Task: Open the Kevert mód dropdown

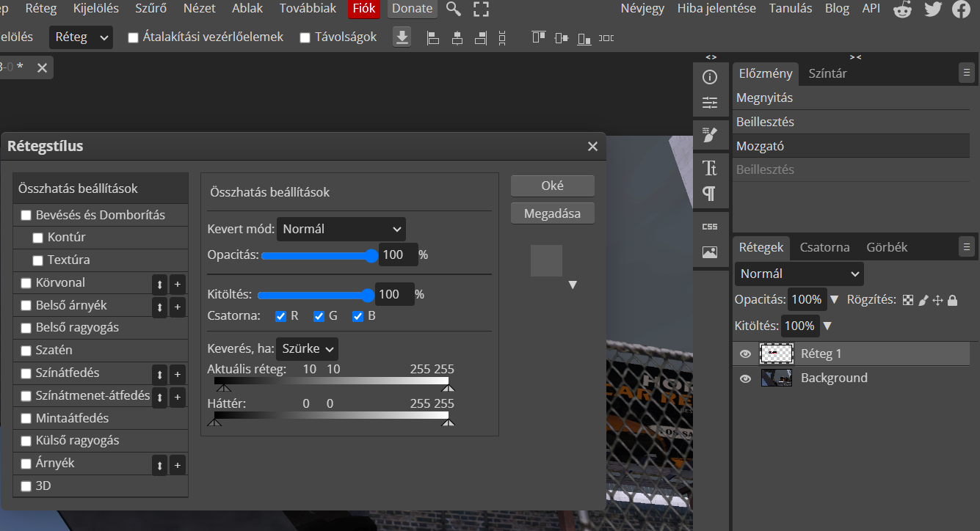Action: 341,229
